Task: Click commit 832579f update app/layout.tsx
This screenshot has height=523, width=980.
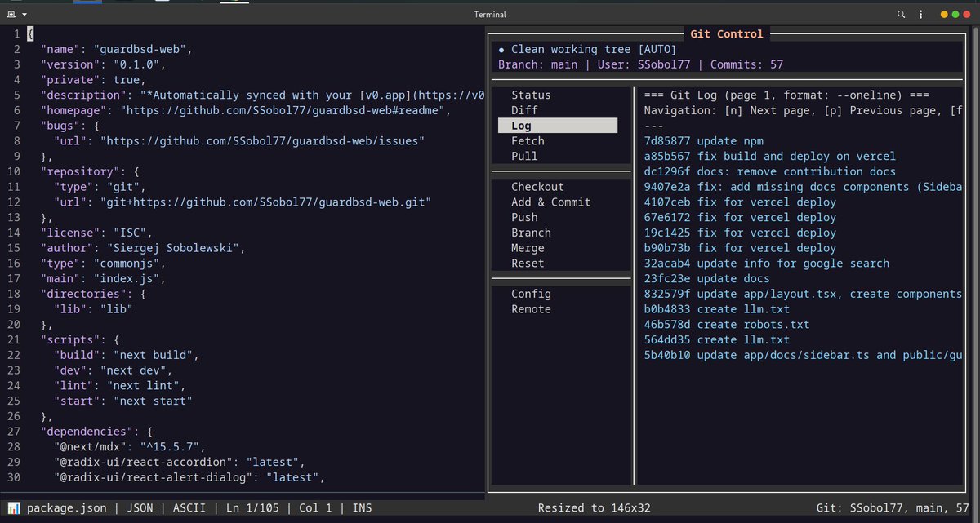Action: (803, 294)
